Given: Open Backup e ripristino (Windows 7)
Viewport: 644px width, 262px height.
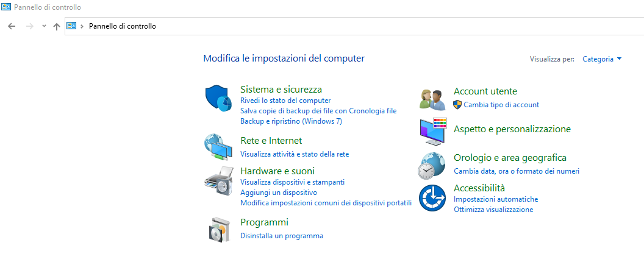Looking at the screenshot, I should tap(291, 121).
